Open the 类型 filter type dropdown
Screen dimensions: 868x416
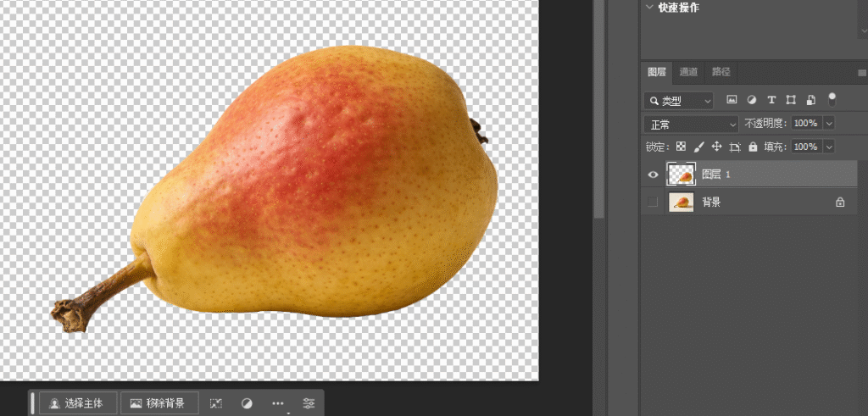click(680, 101)
